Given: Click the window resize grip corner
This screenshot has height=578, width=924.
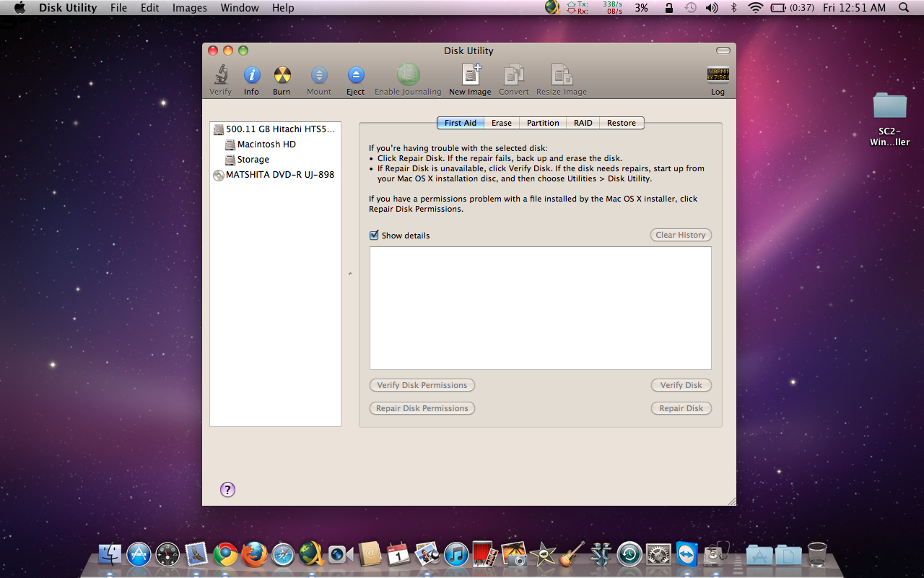Looking at the screenshot, I should (731, 500).
